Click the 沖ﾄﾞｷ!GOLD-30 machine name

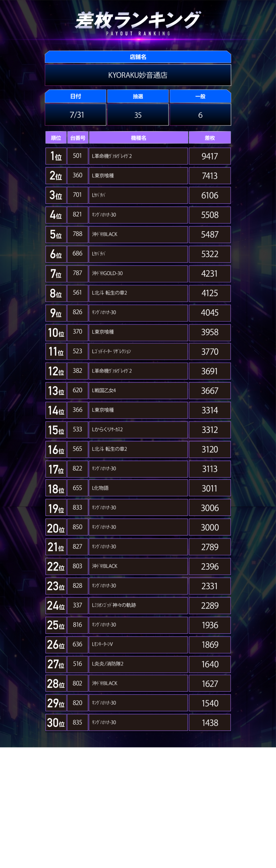pos(107,273)
